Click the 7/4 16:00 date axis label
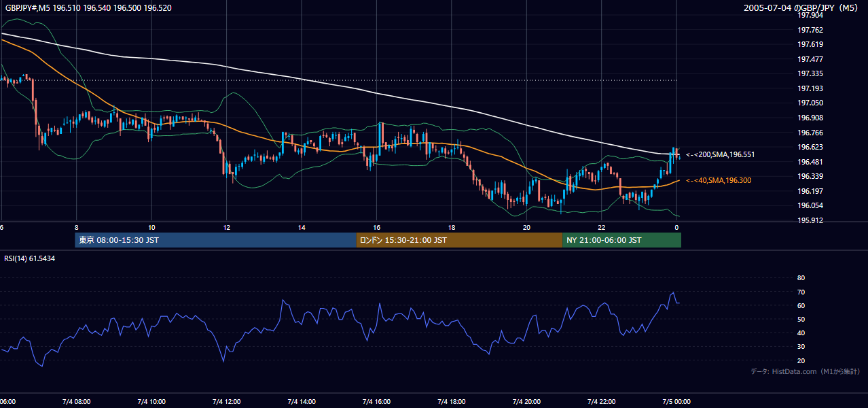The height and width of the screenshot is (408, 868). [x=376, y=401]
